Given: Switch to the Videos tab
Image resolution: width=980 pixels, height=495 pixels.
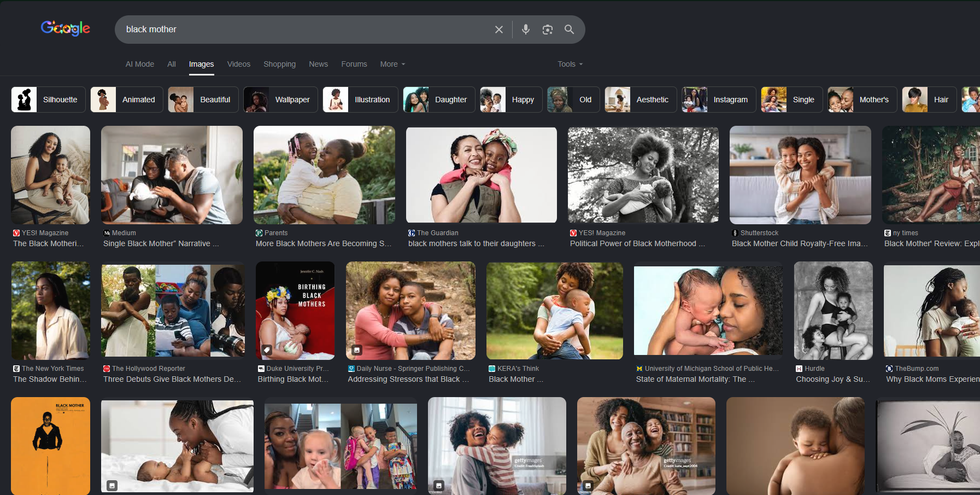Looking at the screenshot, I should tap(238, 64).
